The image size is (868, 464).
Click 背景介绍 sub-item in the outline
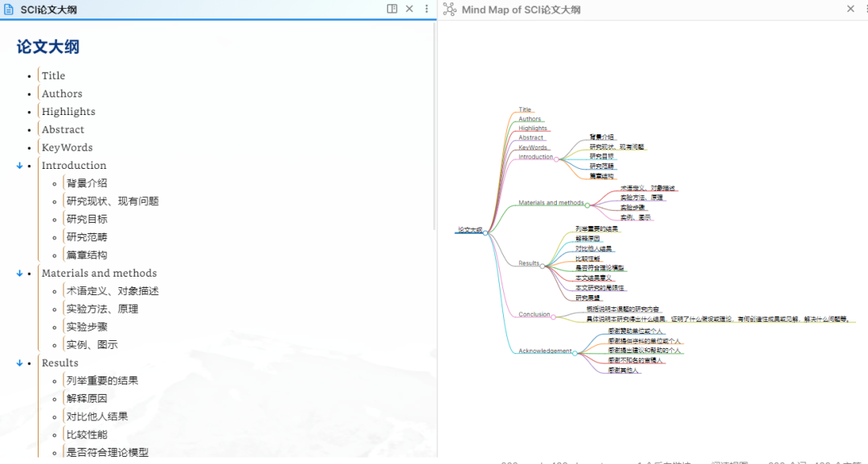pos(87,183)
